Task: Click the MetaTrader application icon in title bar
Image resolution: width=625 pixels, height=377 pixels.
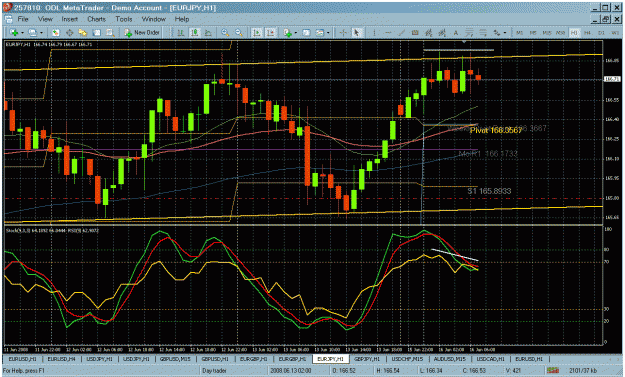Action: coord(7,8)
